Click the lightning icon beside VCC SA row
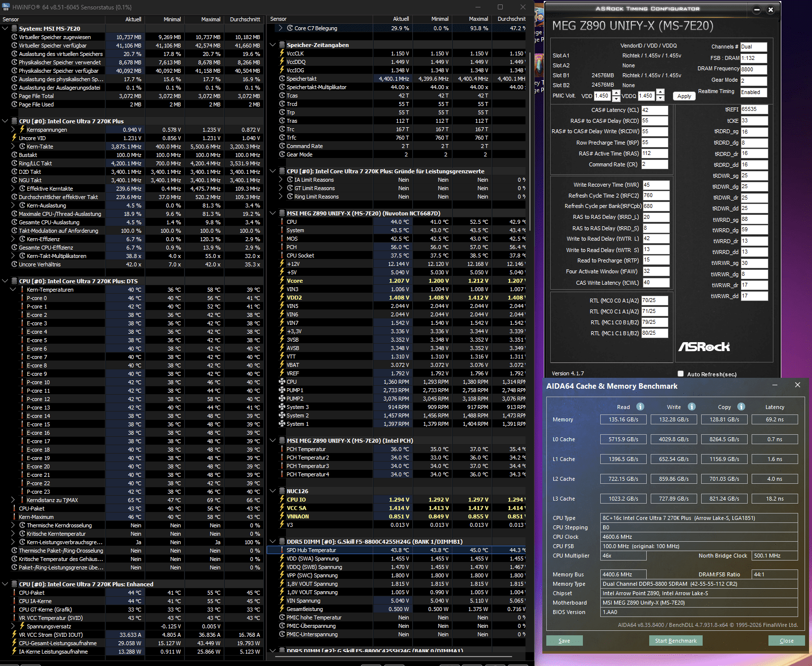This screenshot has height=666, width=812. point(282,508)
